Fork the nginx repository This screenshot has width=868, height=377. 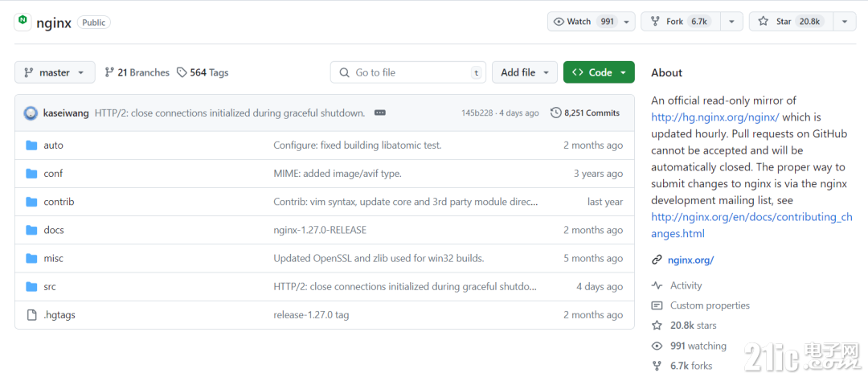[682, 22]
